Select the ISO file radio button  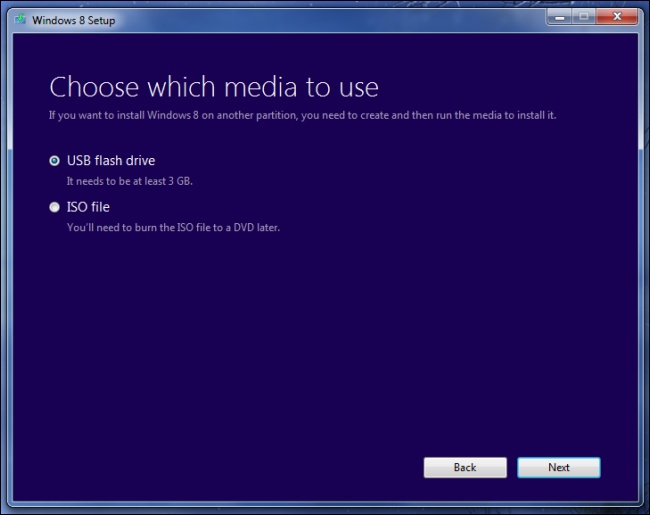tap(54, 207)
